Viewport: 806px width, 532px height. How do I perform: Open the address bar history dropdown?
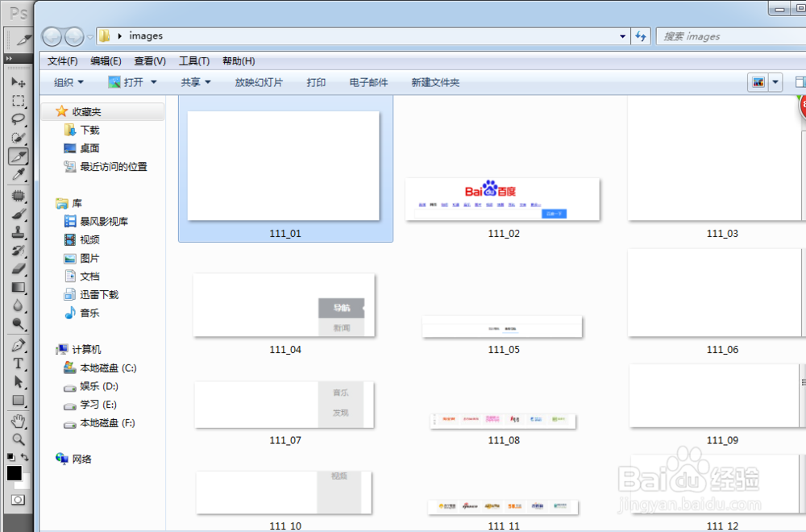click(622, 36)
